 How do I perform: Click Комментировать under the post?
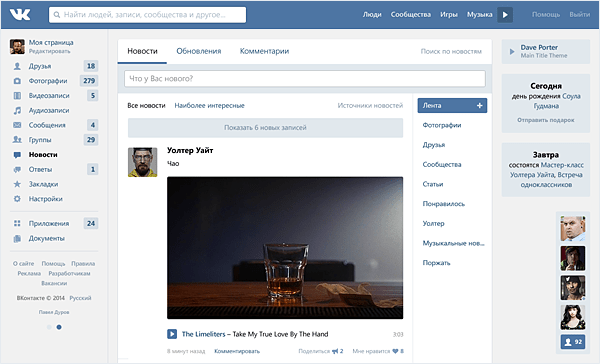pos(237,351)
